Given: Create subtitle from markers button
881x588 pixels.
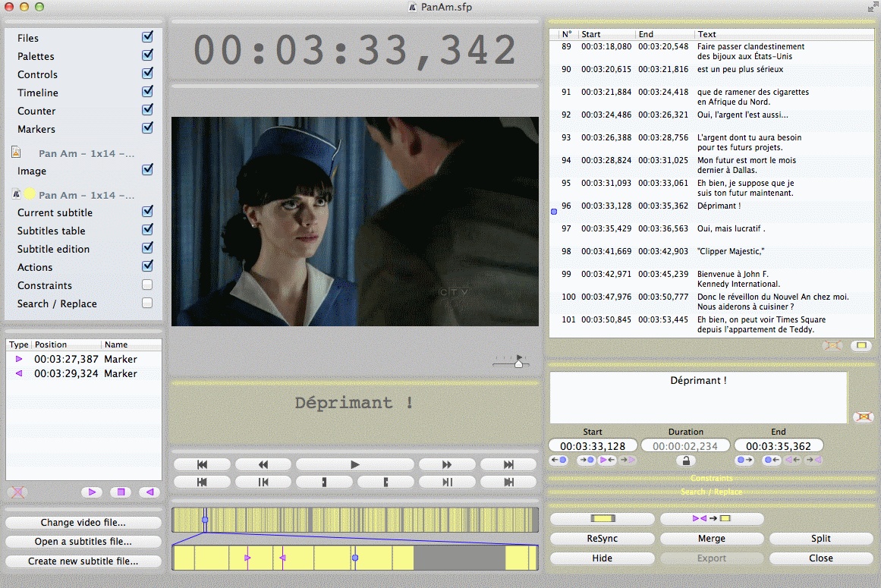Looking at the screenshot, I should pyautogui.click(x=711, y=518).
